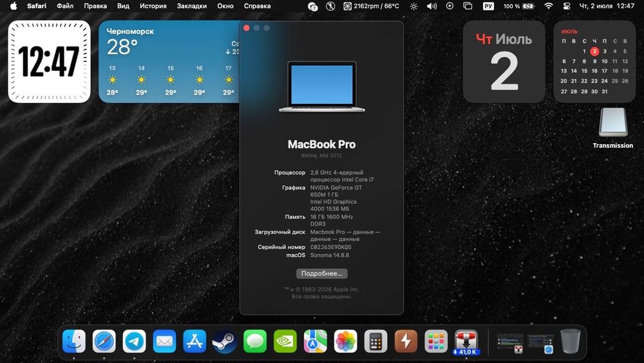Open the Справка menu

point(257,6)
